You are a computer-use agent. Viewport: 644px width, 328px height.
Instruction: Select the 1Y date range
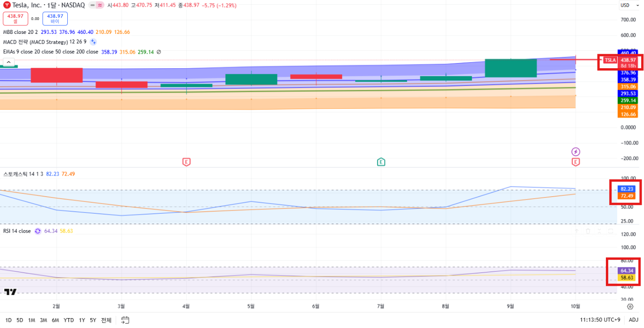coord(82,320)
